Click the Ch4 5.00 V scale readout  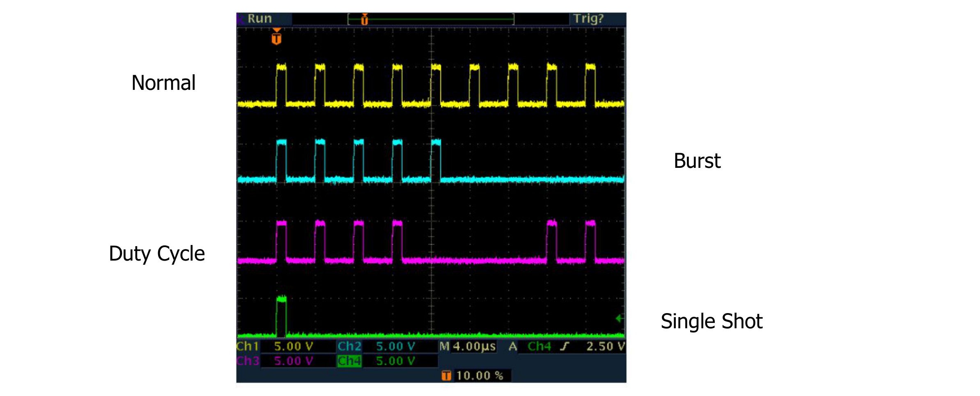tap(395, 361)
